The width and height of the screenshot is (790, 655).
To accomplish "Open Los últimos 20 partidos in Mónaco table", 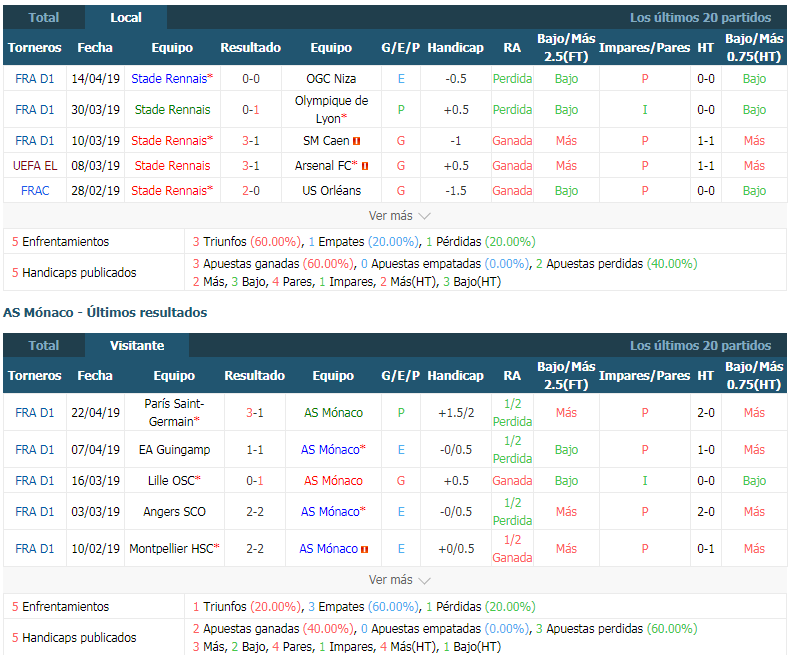I will pos(700,346).
